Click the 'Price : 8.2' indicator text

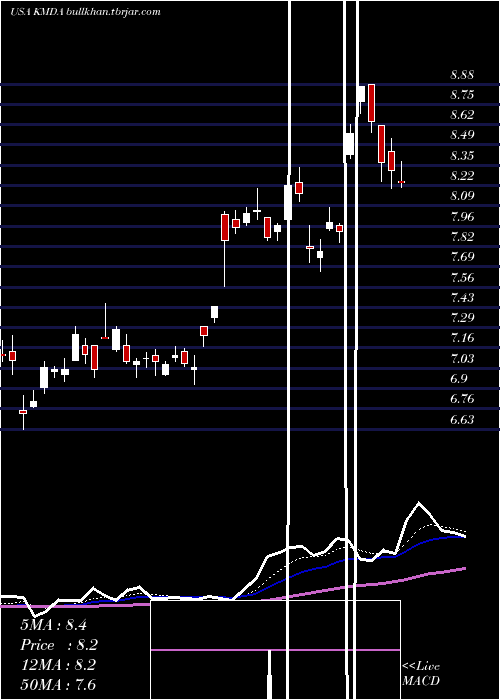[x=58, y=645]
